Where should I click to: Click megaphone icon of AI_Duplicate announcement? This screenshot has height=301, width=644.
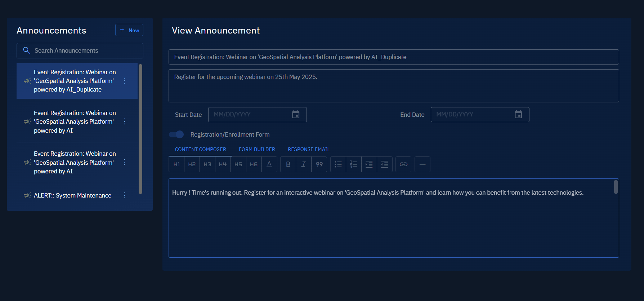click(27, 81)
